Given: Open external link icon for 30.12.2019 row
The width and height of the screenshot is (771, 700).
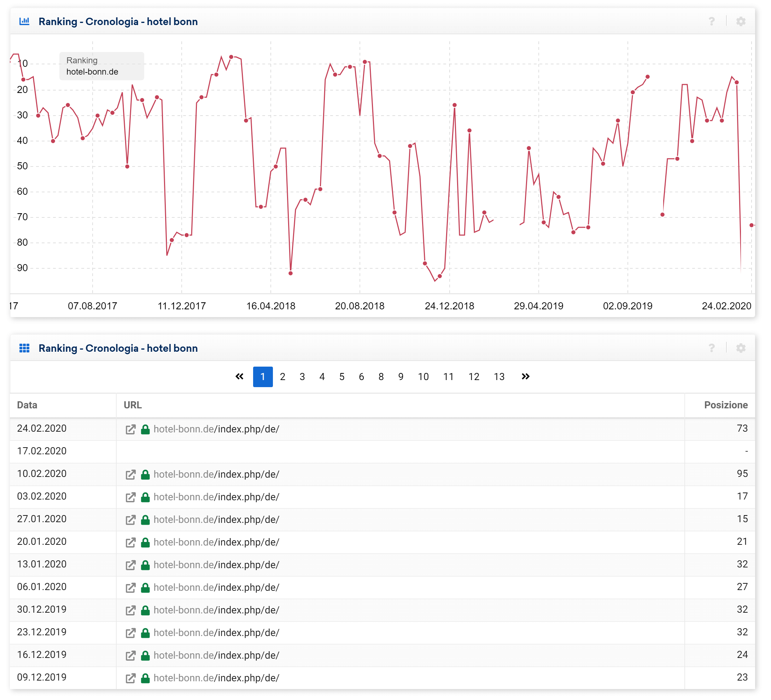Looking at the screenshot, I should pos(130,610).
